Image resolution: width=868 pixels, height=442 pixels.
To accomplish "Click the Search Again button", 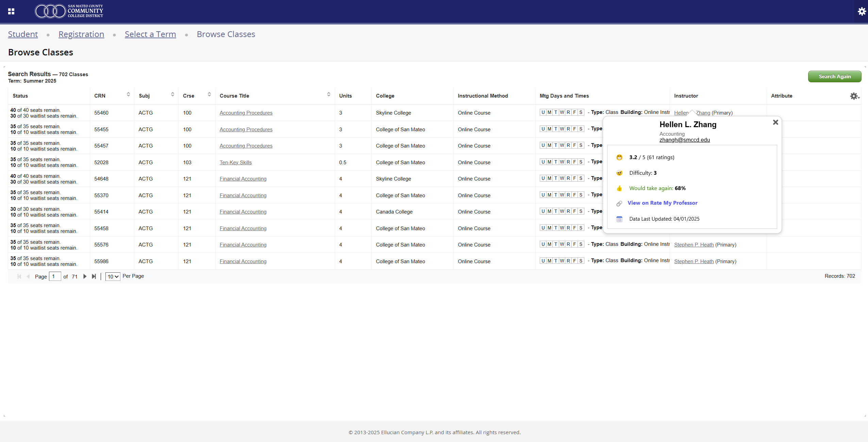I will coord(834,76).
